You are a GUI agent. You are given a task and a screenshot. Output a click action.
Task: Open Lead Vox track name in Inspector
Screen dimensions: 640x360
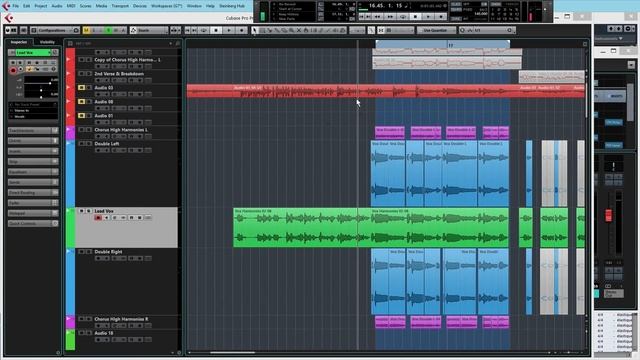click(33, 53)
